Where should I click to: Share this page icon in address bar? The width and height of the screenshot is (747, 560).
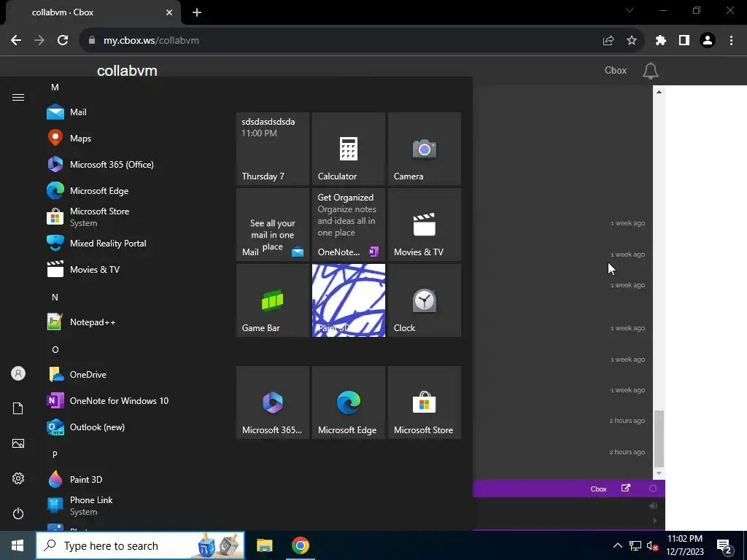pyautogui.click(x=608, y=41)
